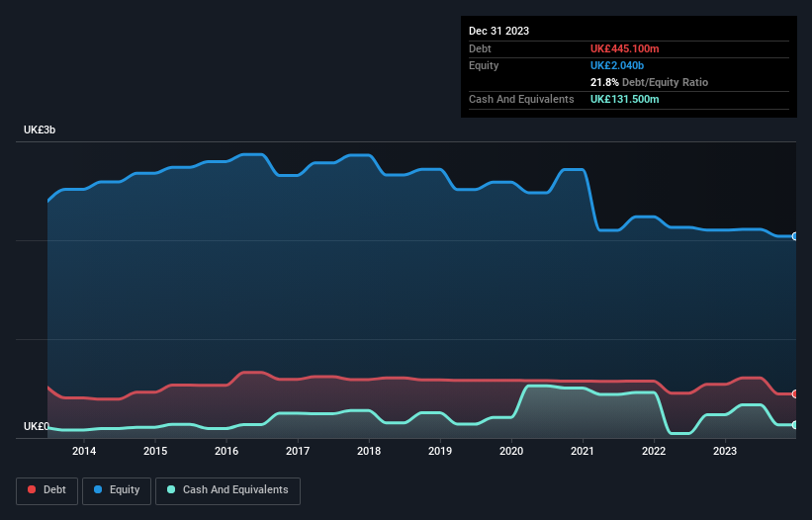Toggle the Debt legend button
Image resolution: width=812 pixels, height=520 pixels.
coord(47,490)
